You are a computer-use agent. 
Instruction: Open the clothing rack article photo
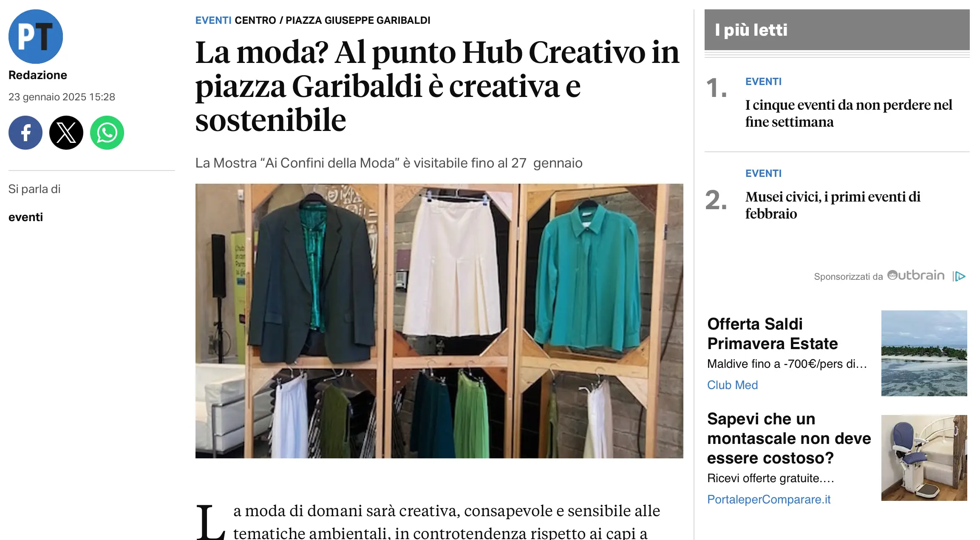point(439,321)
